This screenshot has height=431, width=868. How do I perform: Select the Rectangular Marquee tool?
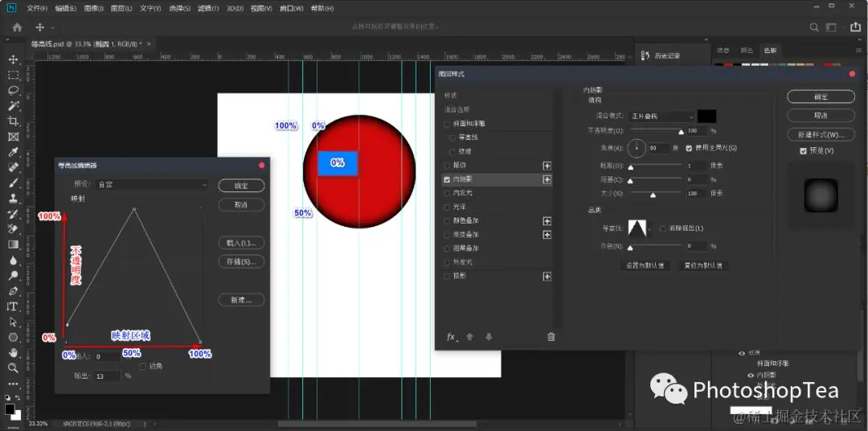pyautogui.click(x=14, y=75)
